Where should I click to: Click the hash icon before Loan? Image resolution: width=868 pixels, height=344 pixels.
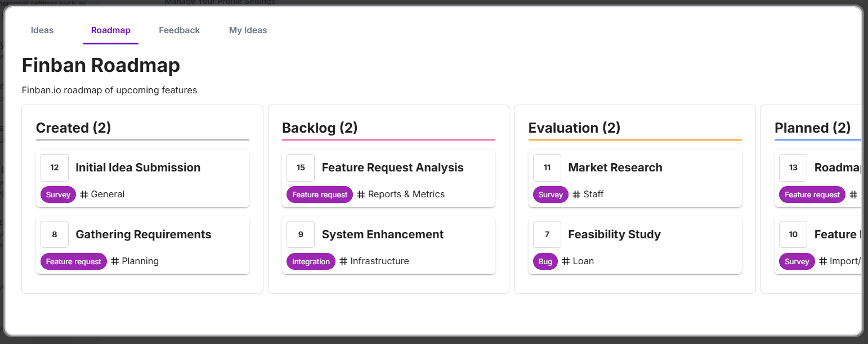pyautogui.click(x=566, y=261)
